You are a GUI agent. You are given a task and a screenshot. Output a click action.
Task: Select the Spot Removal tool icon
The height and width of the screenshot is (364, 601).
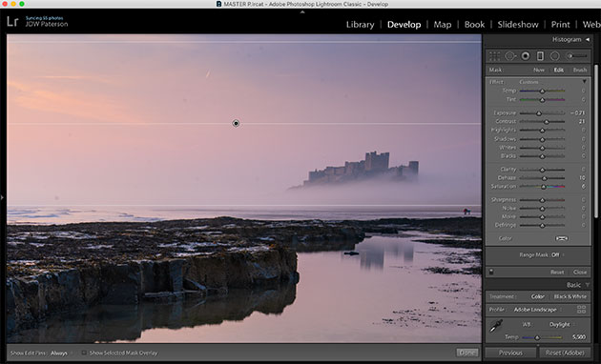[510, 56]
